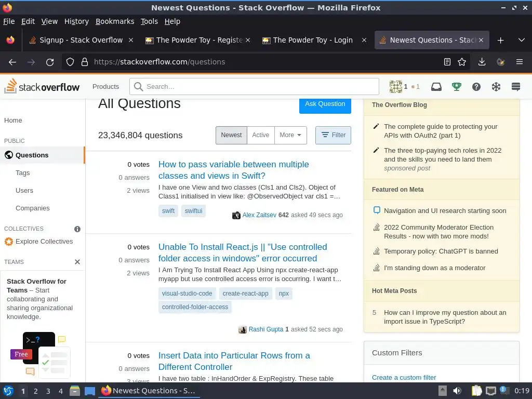The height and width of the screenshot is (399, 532).
Task: Dismiss the Teams sidebar section
Action: 77,262
